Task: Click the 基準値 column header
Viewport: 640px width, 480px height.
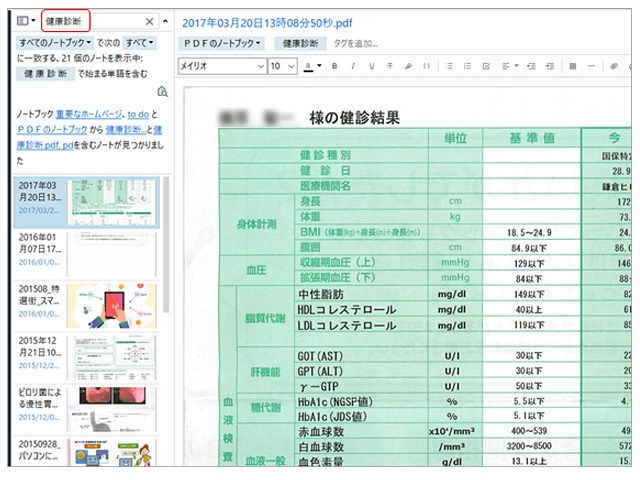Action: 532,138
